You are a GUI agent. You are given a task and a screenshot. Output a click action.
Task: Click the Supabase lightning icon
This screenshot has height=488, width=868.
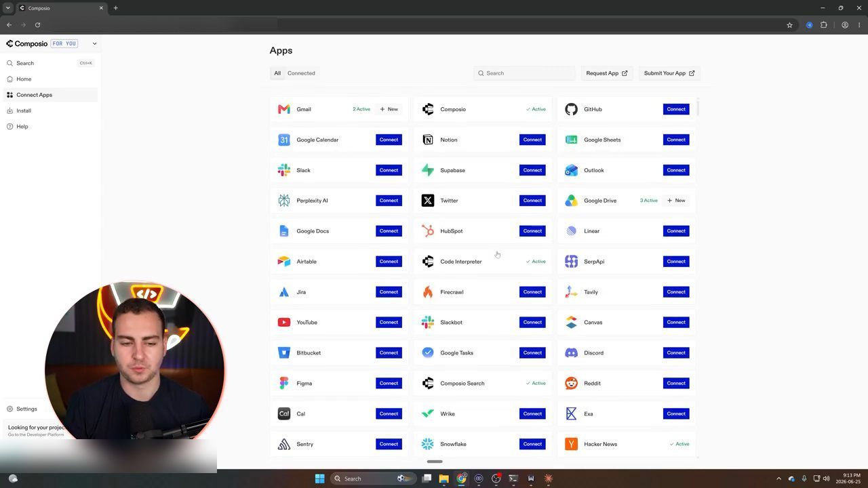tap(428, 170)
